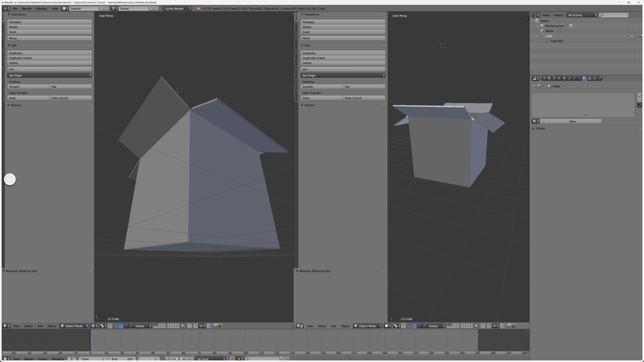Click the pin icon in properties context
The height and width of the screenshot is (362, 644).
click(534, 86)
